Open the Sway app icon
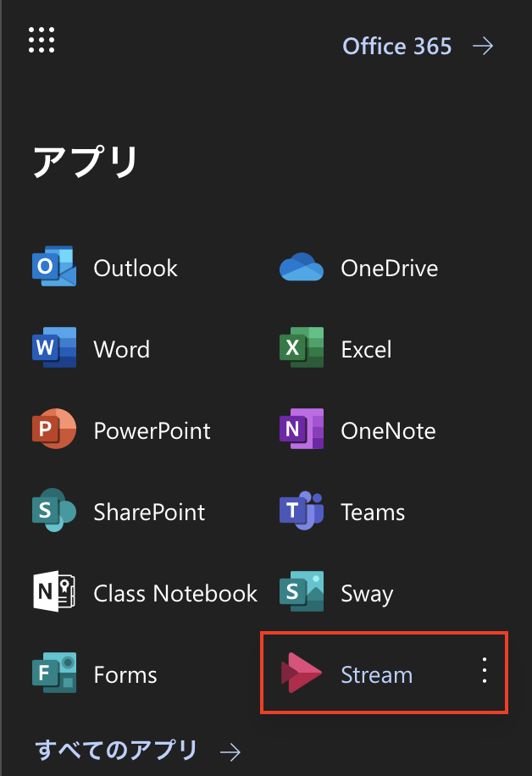The image size is (532, 776). (x=302, y=591)
